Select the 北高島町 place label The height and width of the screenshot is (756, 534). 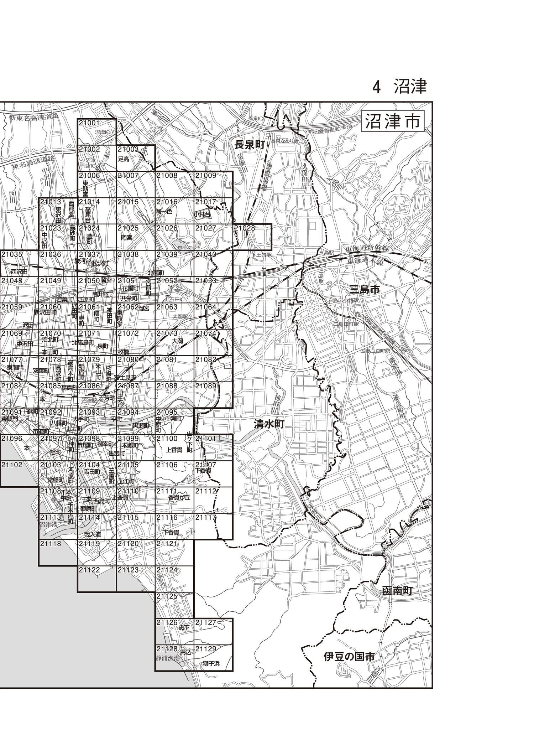point(83,343)
